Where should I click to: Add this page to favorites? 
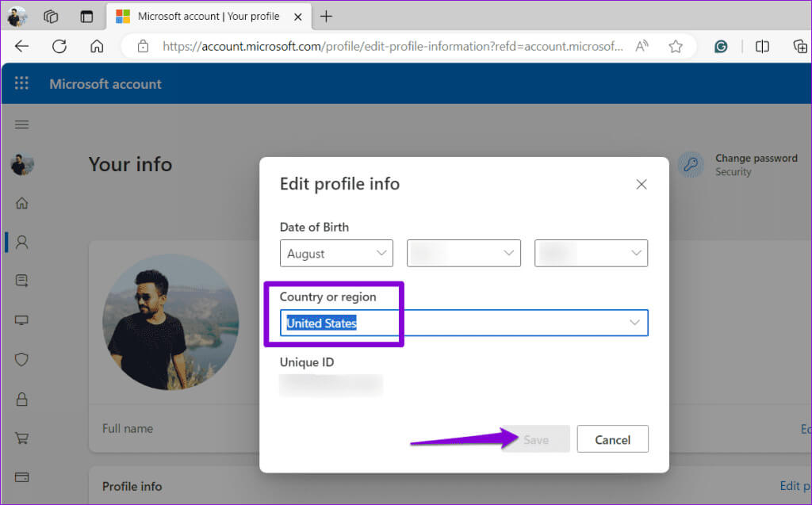[676, 47]
